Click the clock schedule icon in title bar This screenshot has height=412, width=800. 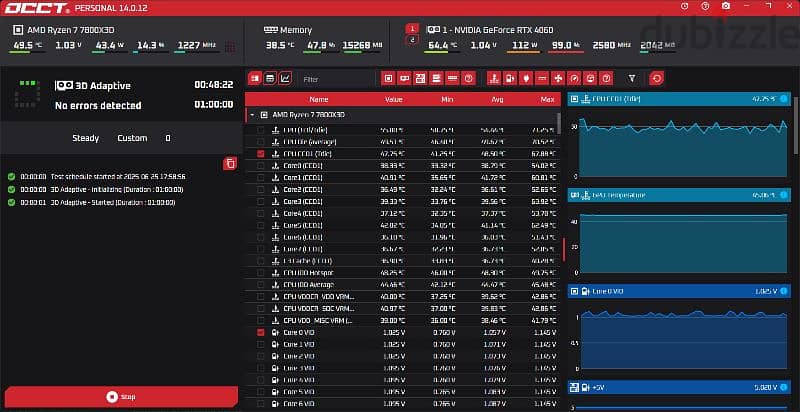pyautogui.click(x=685, y=6)
